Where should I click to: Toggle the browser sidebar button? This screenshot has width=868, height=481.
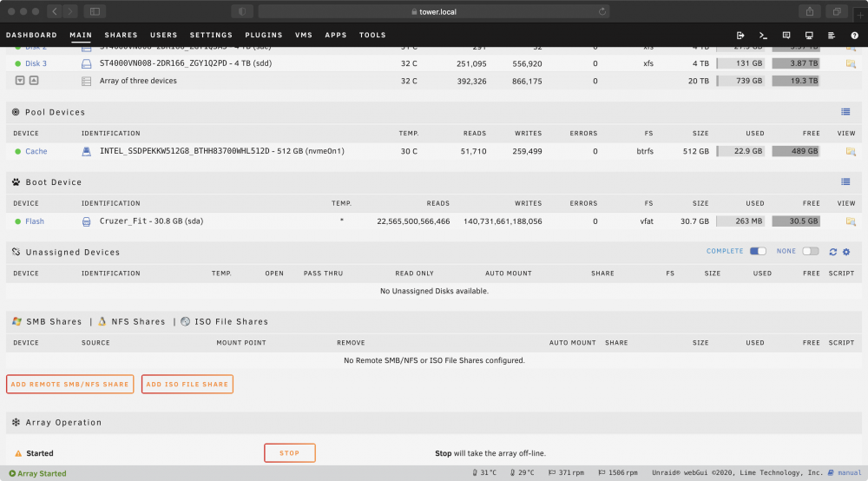[x=95, y=11]
